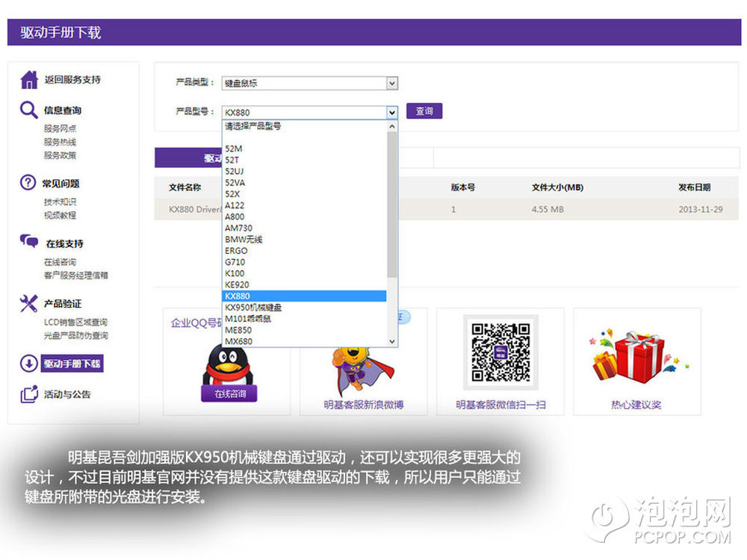Open the 产品类型 dropdown arrow
This screenshot has width=747, height=560.
click(391, 84)
